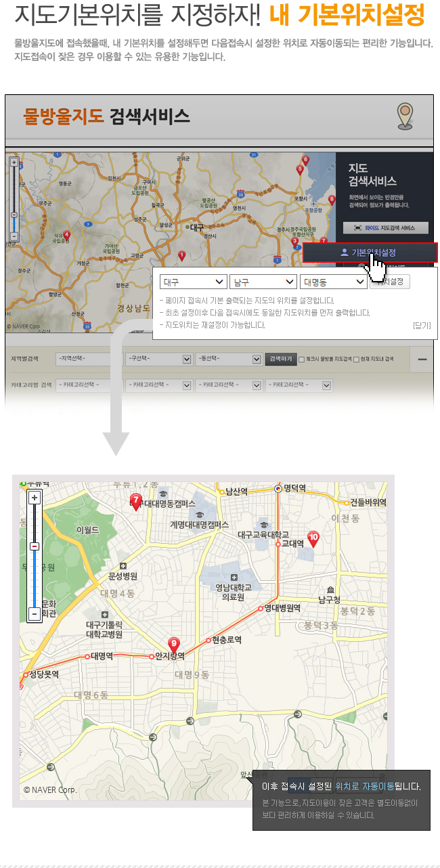440x868 pixels.
Task: Click the 대구교육대학교 school icon
Action: (x=263, y=524)
